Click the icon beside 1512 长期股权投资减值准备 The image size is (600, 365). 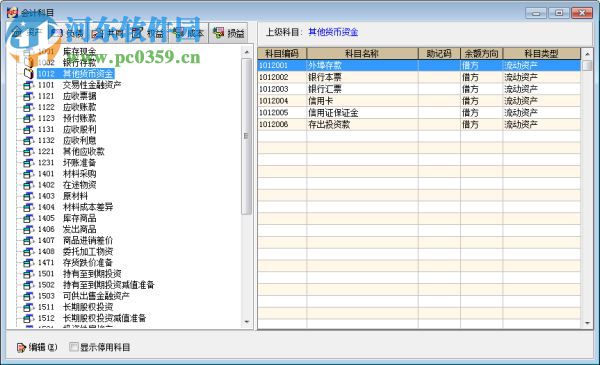pos(29,318)
